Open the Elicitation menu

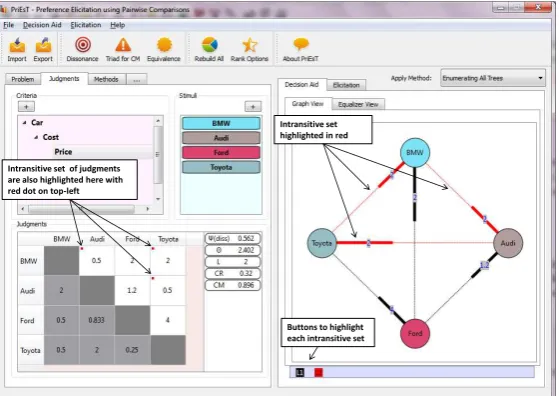tap(86, 25)
